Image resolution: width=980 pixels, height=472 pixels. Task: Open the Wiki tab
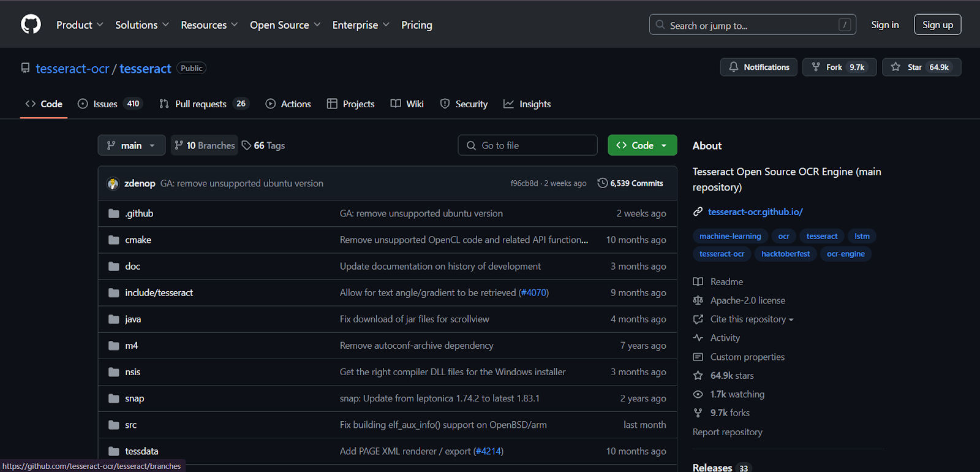(407, 104)
